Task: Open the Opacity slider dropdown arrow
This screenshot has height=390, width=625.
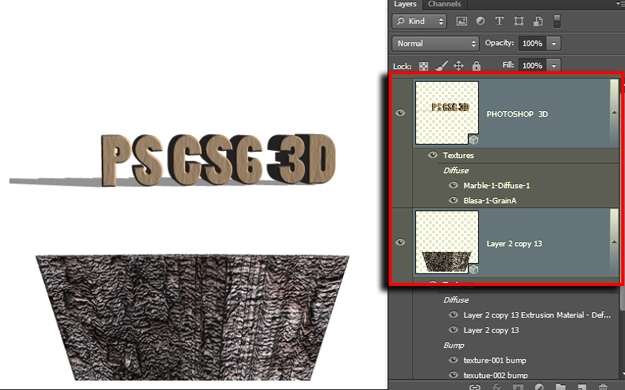Action: point(554,43)
